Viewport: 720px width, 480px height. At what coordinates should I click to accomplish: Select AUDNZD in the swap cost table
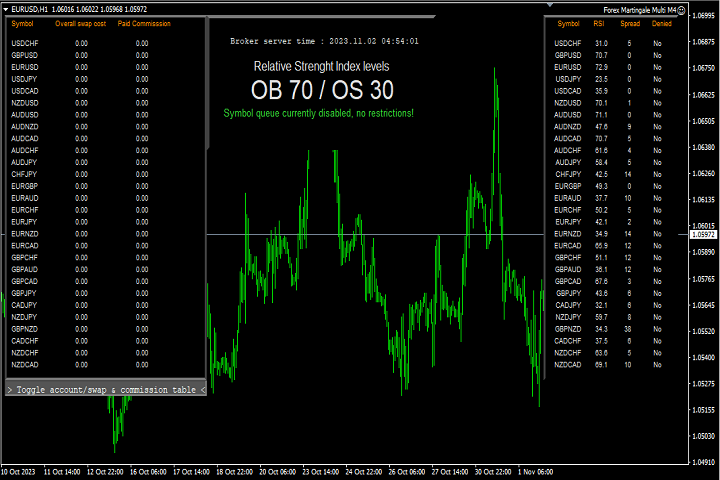[x=25, y=127]
